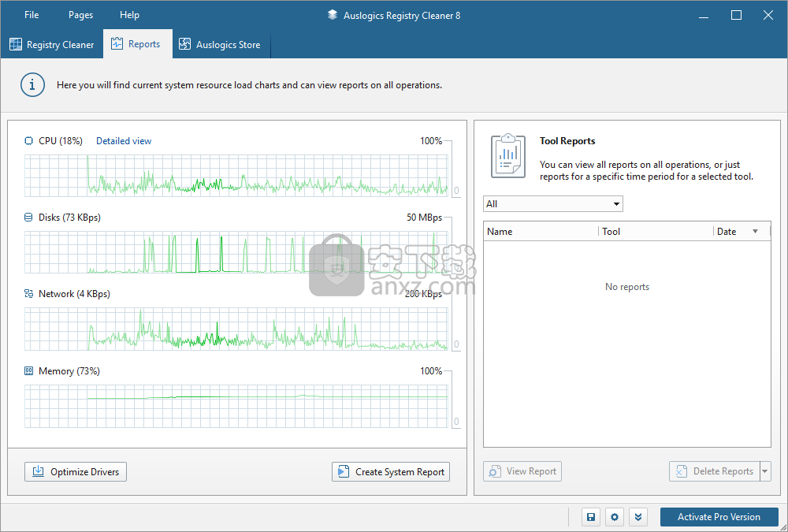Switch to the Registry Cleaner tab
This screenshot has height=532, width=788.
pyautogui.click(x=52, y=44)
